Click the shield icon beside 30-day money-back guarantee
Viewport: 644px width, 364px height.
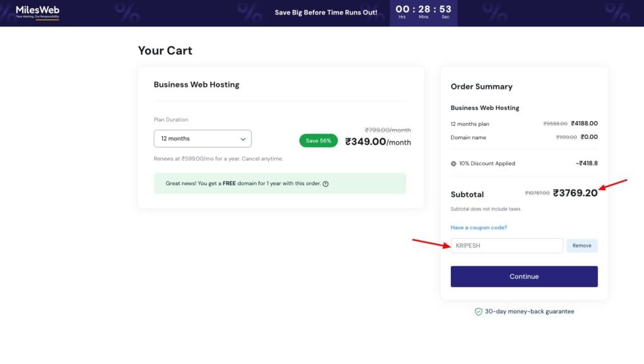(x=477, y=311)
